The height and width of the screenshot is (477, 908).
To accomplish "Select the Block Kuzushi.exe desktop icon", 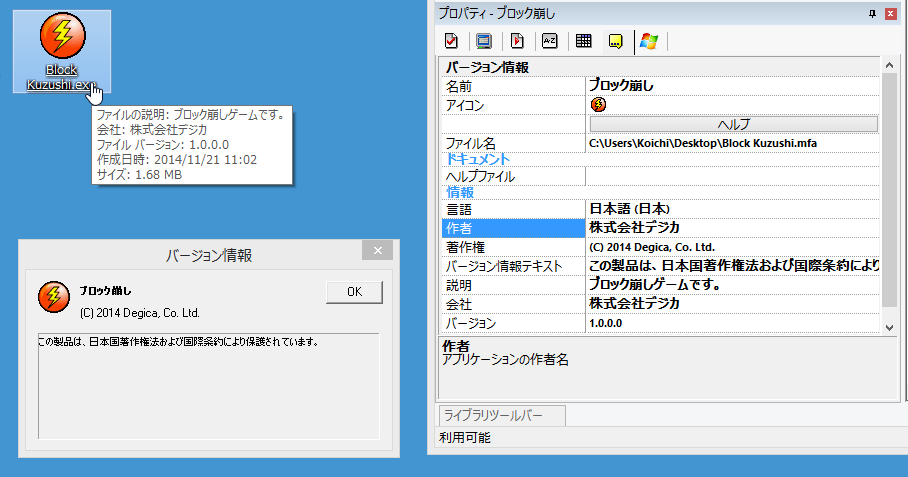I will coord(62,52).
